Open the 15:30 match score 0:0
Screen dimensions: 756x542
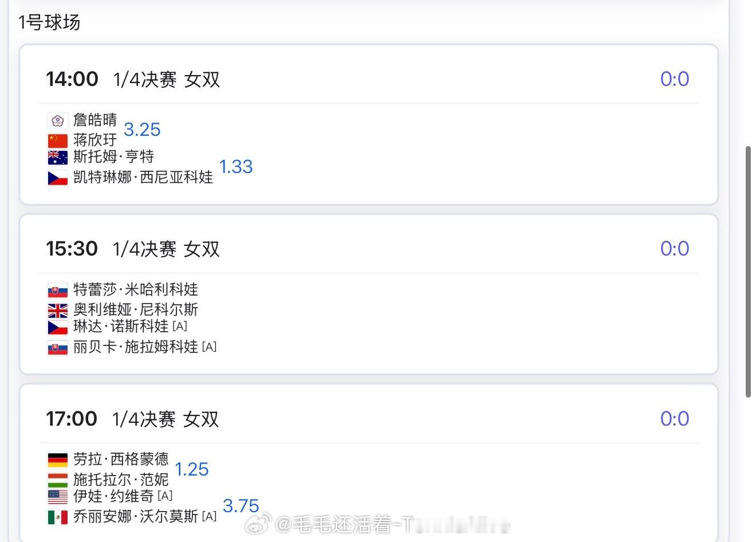click(674, 248)
